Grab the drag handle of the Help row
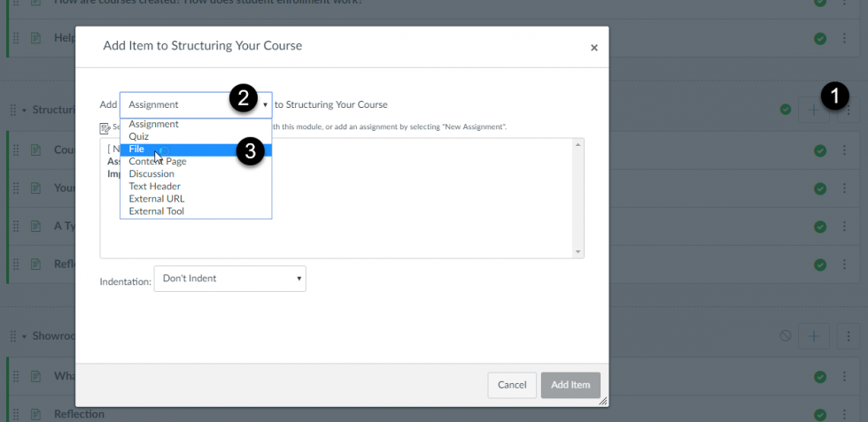868x422 pixels. [16, 38]
